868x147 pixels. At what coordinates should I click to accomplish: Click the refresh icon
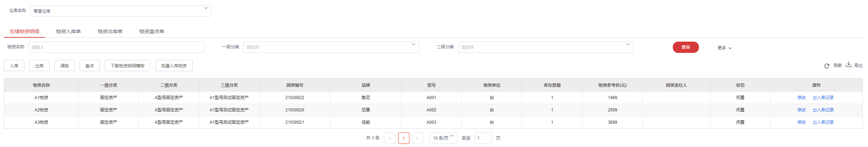point(826,66)
